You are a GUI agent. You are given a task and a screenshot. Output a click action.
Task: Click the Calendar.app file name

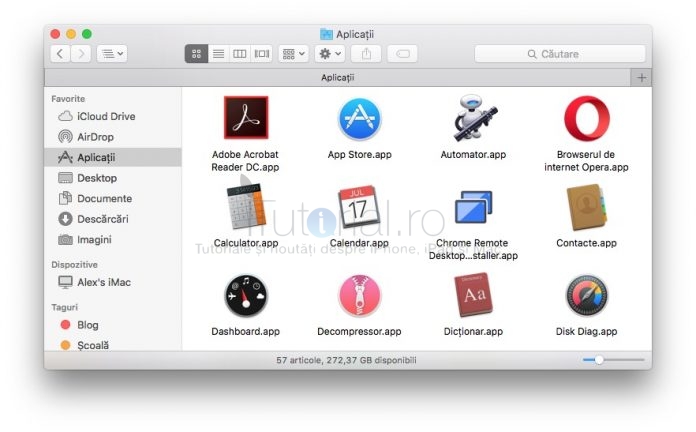click(359, 243)
